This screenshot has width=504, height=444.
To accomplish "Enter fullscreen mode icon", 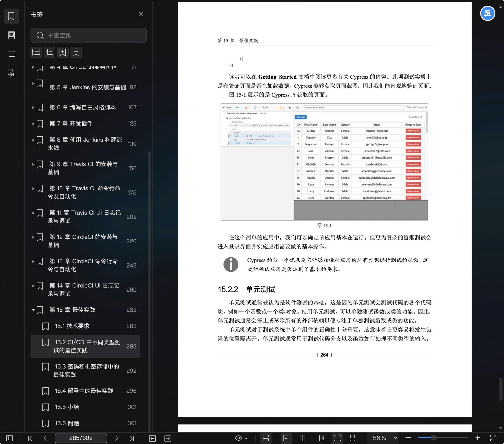I will [493, 438].
